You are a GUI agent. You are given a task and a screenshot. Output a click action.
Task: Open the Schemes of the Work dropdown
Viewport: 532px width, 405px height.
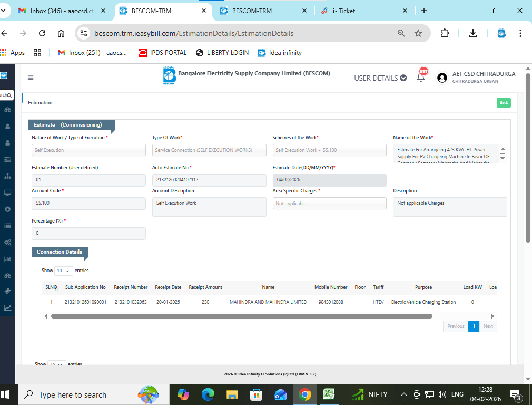[329, 150]
